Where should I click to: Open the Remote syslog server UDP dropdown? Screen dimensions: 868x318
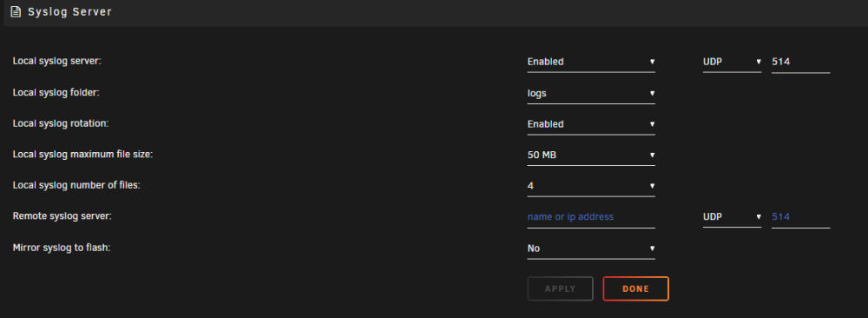coord(732,217)
